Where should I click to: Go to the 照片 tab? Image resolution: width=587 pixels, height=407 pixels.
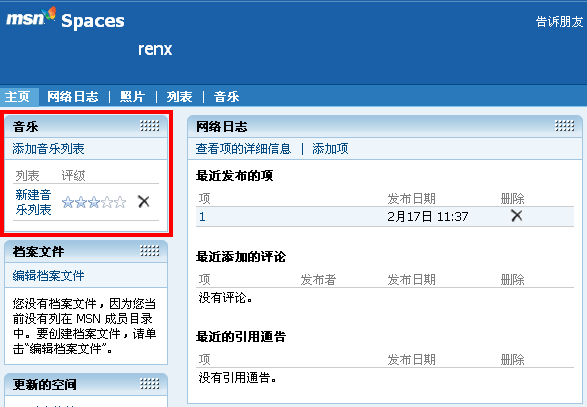point(133,97)
